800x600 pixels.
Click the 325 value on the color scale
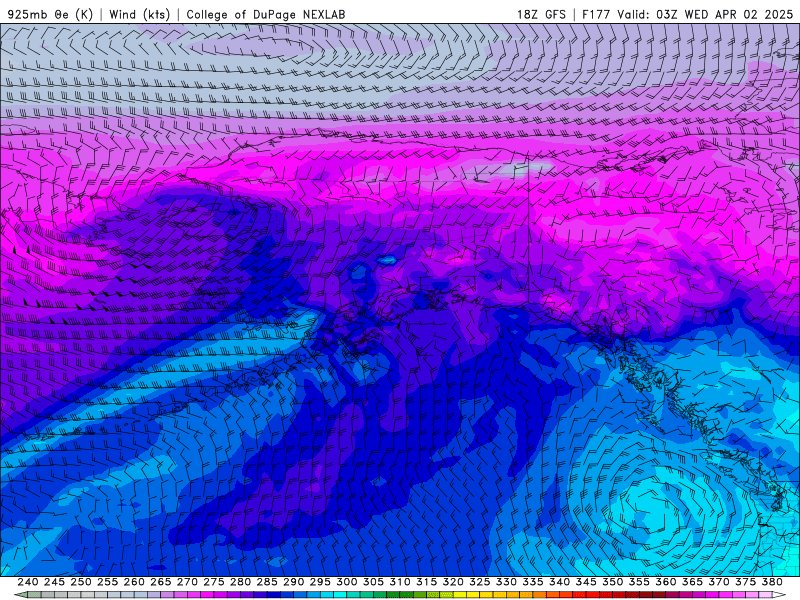pos(480,582)
